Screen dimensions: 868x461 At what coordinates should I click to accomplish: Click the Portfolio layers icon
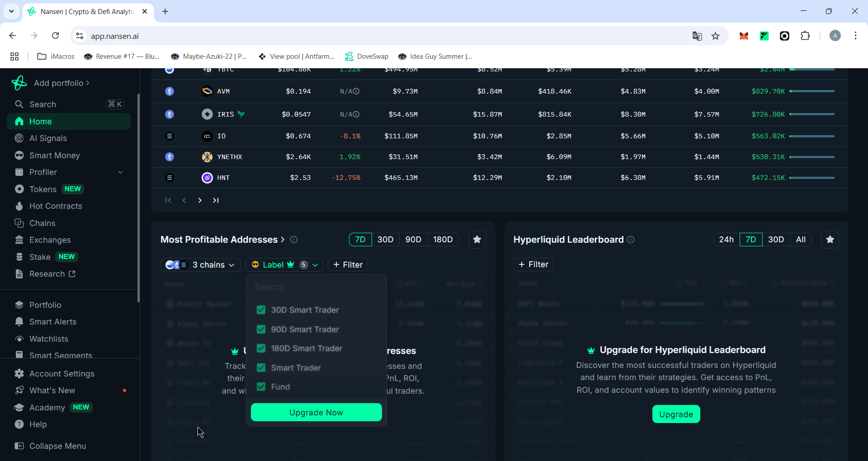tap(19, 305)
